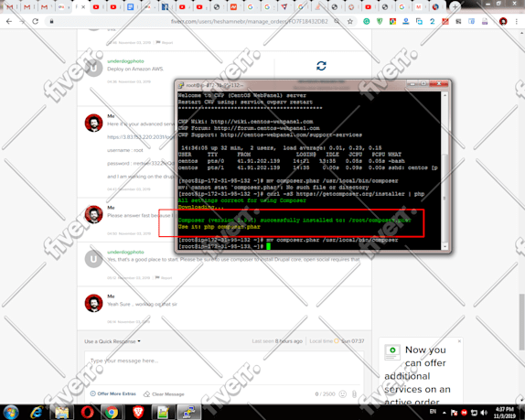Switch to the last tab before new-tab button
525x420 pixels.
click(435, 6)
